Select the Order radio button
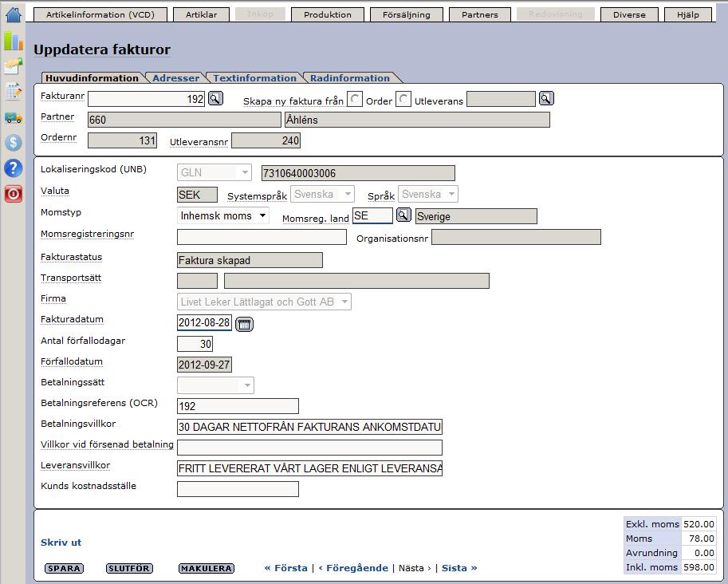Image resolution: width=728 pixels, height=584 pixels. tap(355, 99)
